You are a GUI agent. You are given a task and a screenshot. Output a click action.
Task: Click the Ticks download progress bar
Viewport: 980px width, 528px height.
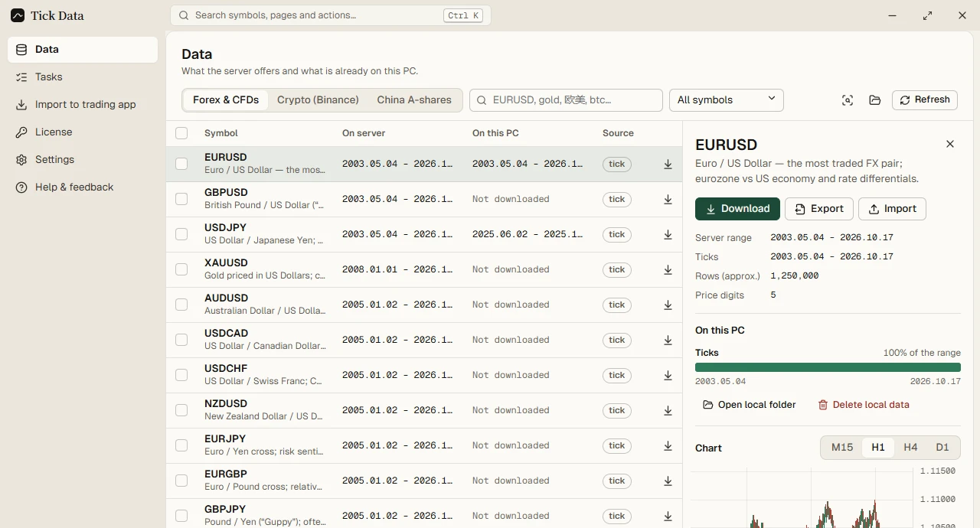click(828, 367)
